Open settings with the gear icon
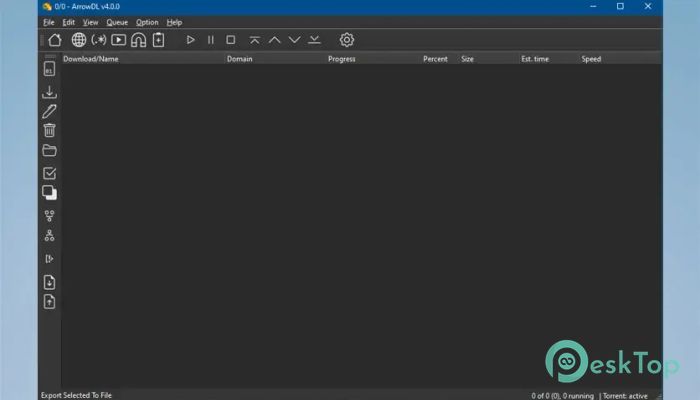 tap(347, 40)
